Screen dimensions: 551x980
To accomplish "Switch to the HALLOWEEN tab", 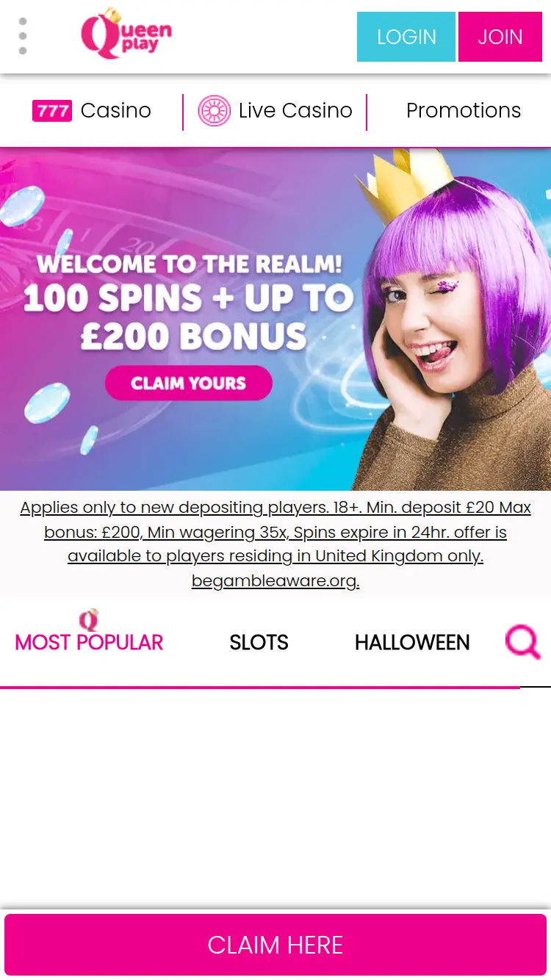I will (412, 642).
